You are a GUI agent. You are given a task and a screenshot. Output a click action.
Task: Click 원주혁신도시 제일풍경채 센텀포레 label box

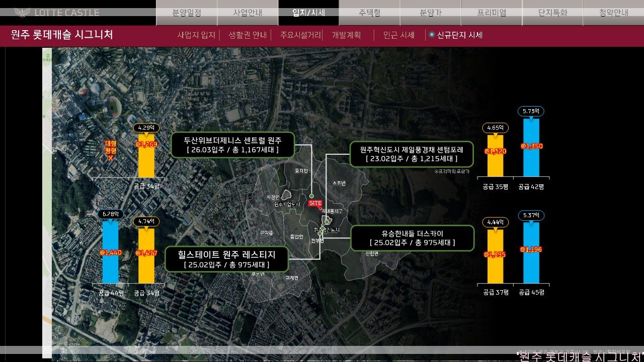click(x=412, y=154)
